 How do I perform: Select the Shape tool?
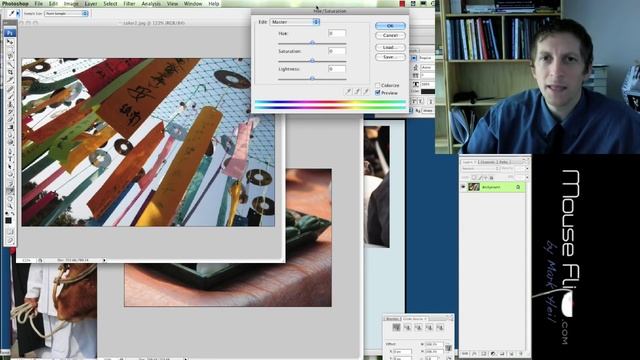(10, 174)
